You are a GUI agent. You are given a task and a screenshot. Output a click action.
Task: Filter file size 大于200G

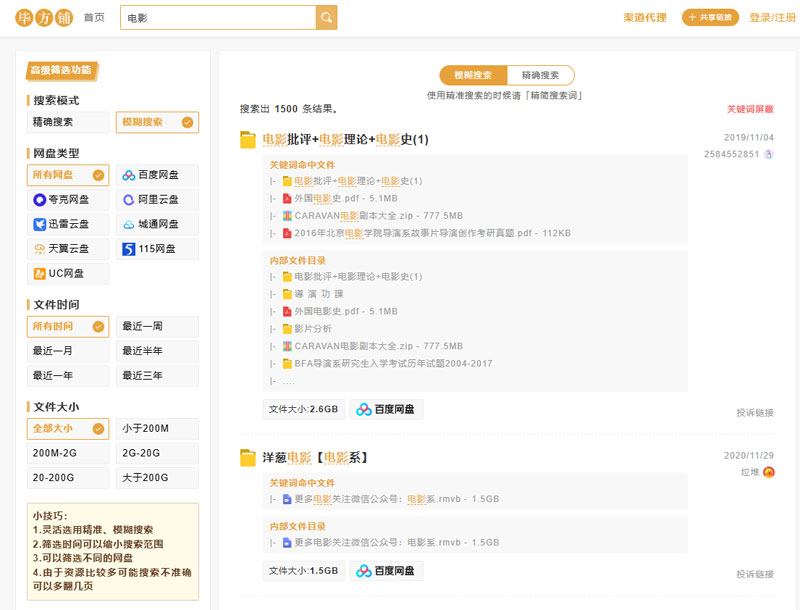157,478
